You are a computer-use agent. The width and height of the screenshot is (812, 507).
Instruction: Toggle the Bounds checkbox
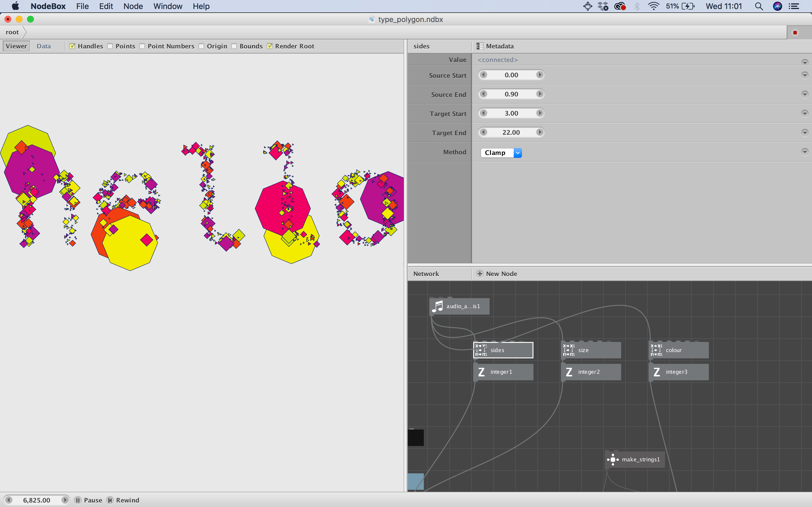click(234, 46)
